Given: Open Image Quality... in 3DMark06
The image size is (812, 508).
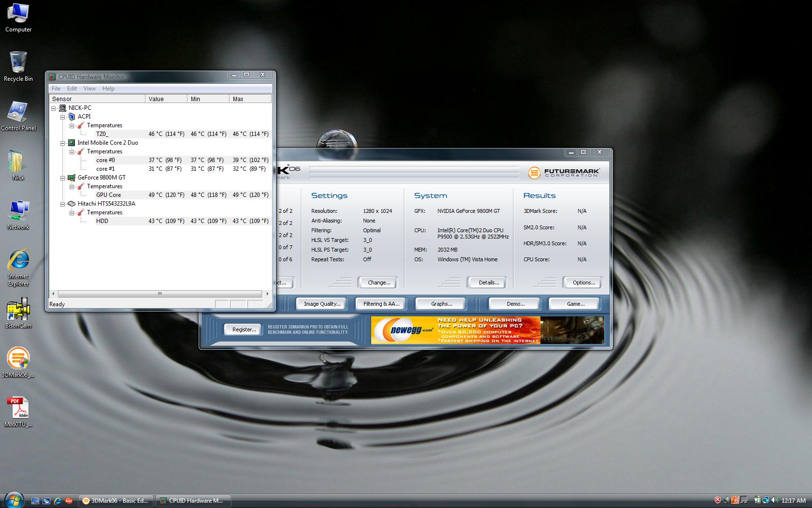Looking at the screenshot, I should click(321, 304).
